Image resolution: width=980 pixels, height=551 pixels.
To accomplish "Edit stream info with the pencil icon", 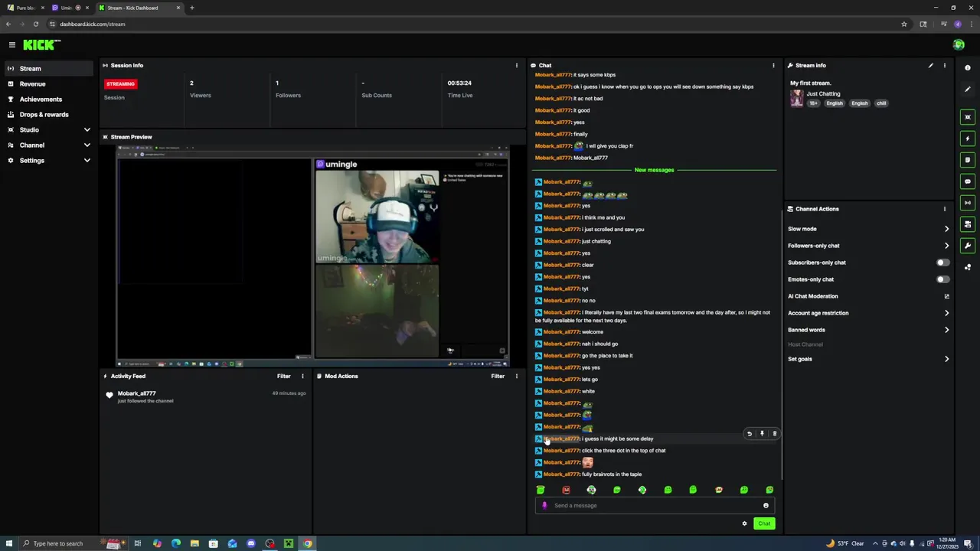I will 931,65.
